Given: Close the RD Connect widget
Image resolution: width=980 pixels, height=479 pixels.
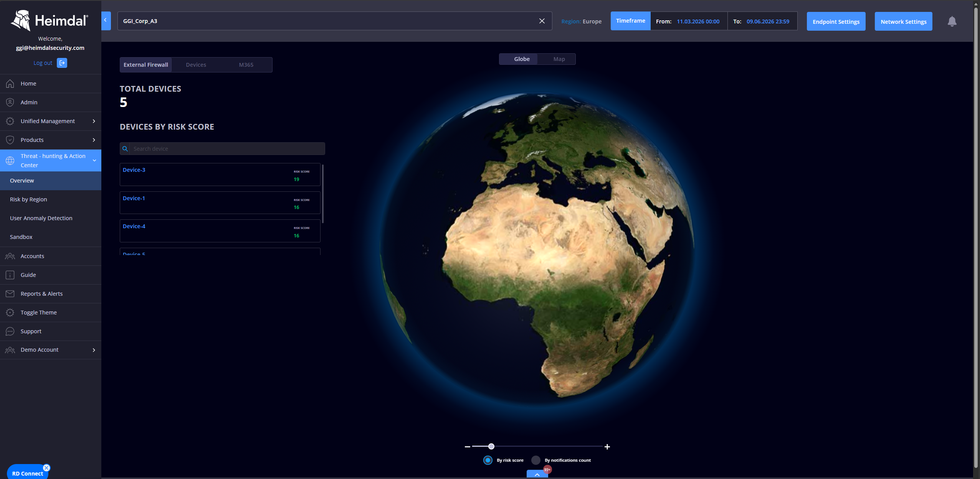Looking at the screenshot, I should (46, 468).
